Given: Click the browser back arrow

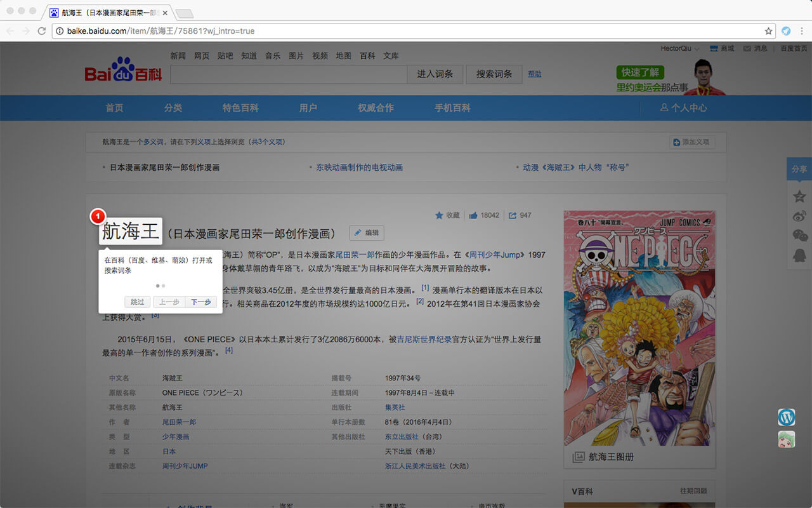Looking at the screenshot, I should coord(11,30).
